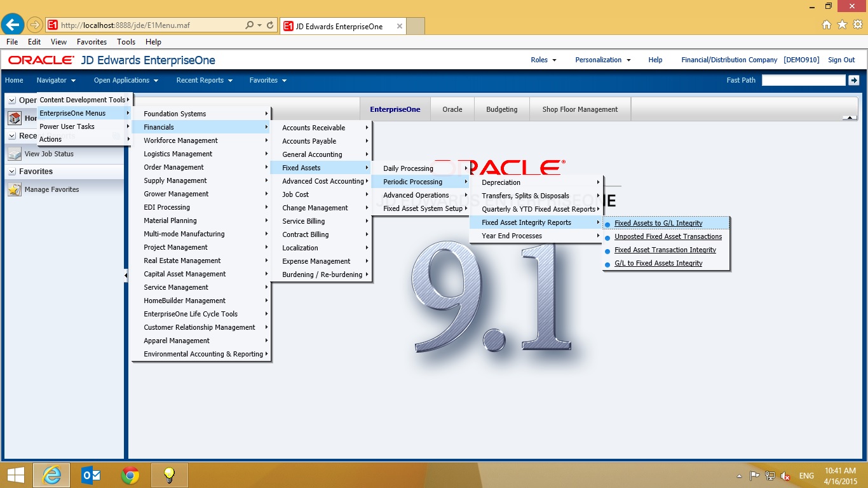Switch to the Budgeting tab
868x488 pixels.
(501, 109)
